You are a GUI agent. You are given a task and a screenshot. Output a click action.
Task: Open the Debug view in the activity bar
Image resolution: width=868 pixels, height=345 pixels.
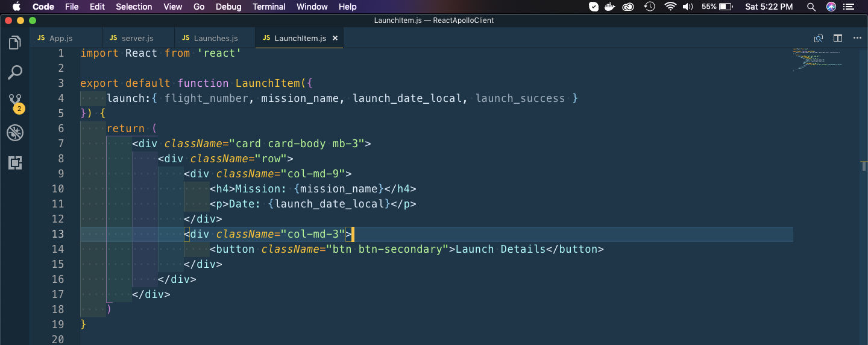pos(15,133)
